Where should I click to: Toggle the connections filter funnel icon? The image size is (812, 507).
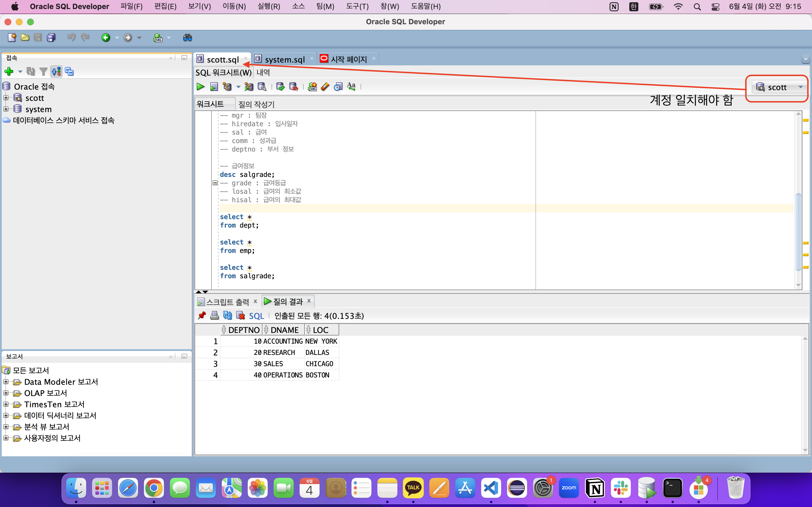(43, 72)
